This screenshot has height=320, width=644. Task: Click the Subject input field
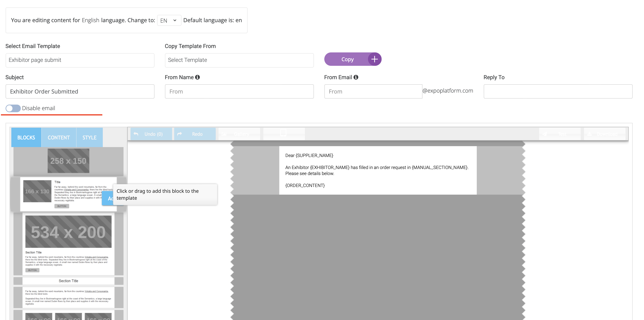click(80, 92)
